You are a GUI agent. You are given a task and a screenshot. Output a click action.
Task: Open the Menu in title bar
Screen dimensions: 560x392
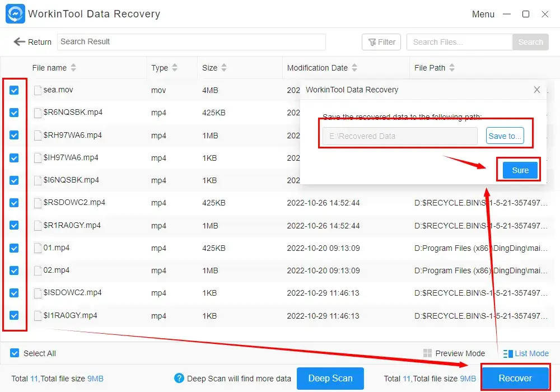click(x=483, y=15)
